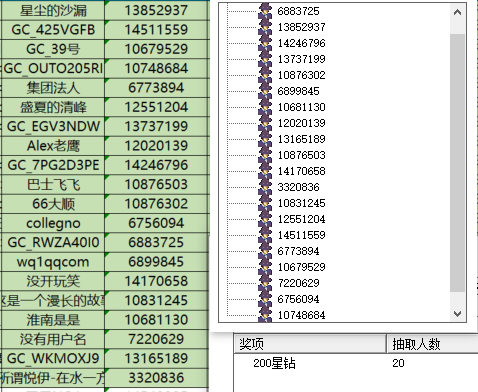Image resolution: width=478 pixels, height=392 pixels.
Task: Click scroll up arrow of winners list
Action: point(457,13)
